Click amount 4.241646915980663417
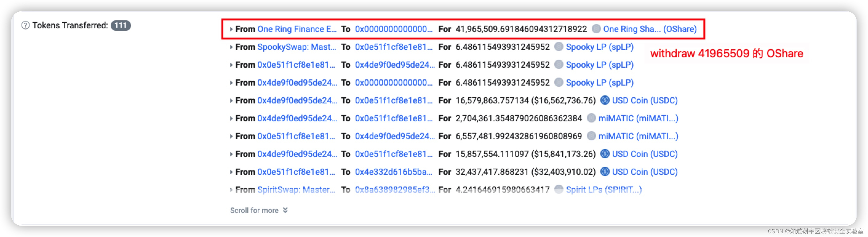The height and width of the screenshot is (237, 868). point(502,190)
